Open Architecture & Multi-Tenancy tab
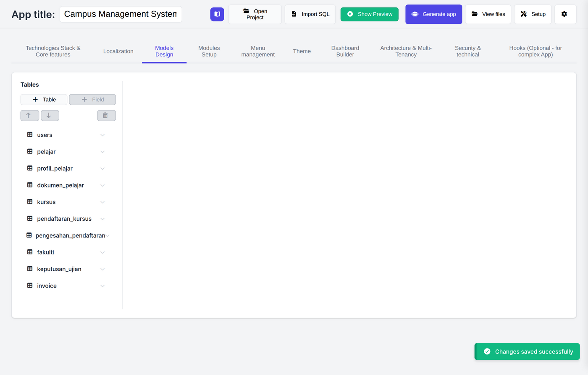Image resolution: width=588 pixels, height=375 pixels. pyautogui.click(x=406, y=51)
